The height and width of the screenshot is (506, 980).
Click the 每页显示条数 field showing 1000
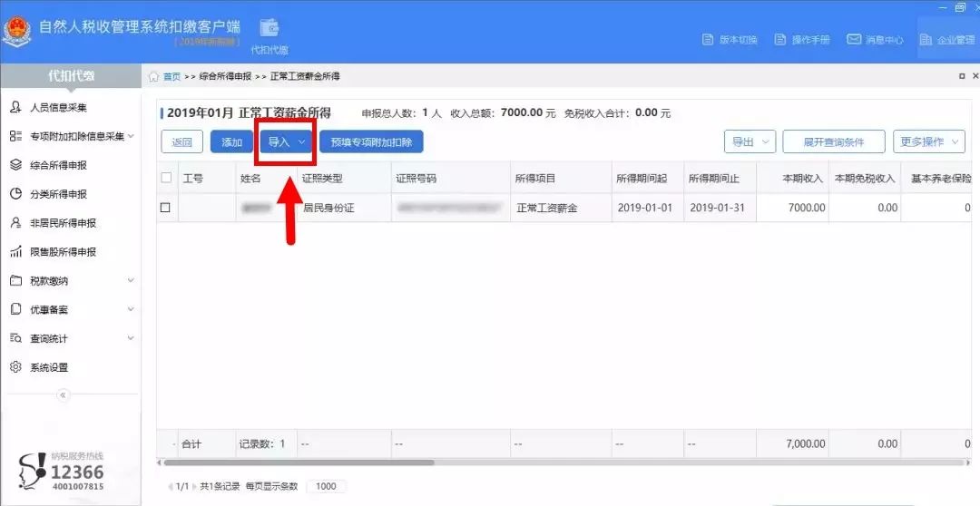click(327, 486)
